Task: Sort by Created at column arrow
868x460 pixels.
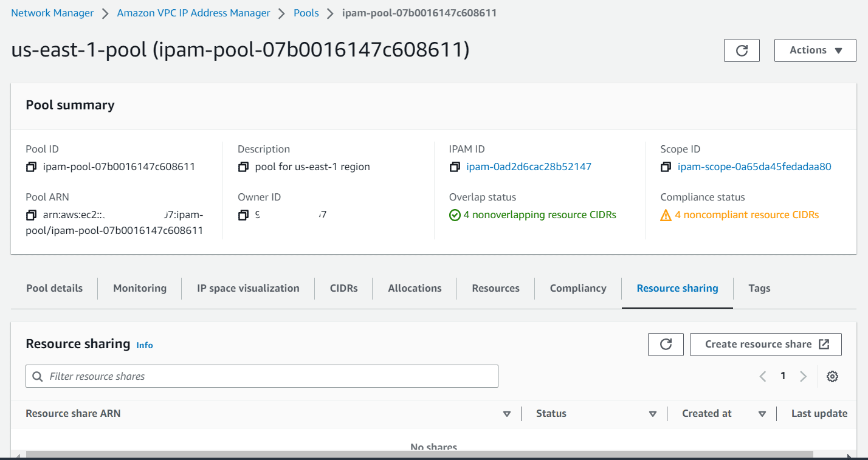Action: pyautogui.click(x=762, y=414)
